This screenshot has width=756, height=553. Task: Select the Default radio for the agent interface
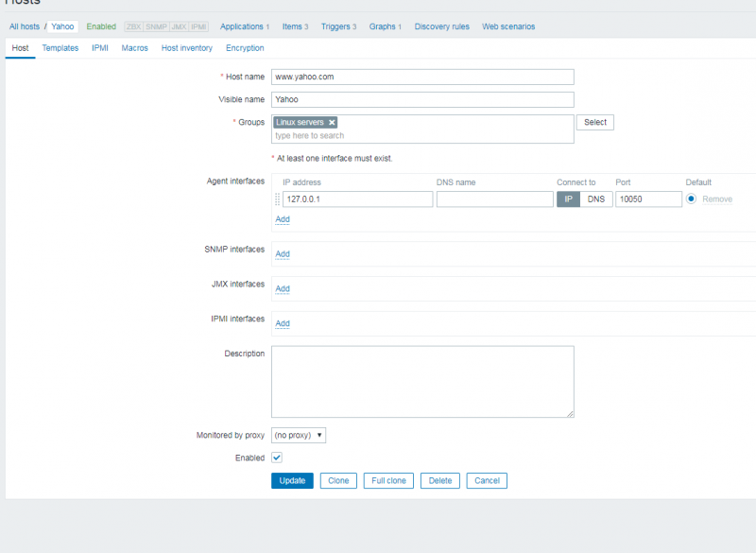click(x=691, y=199)
